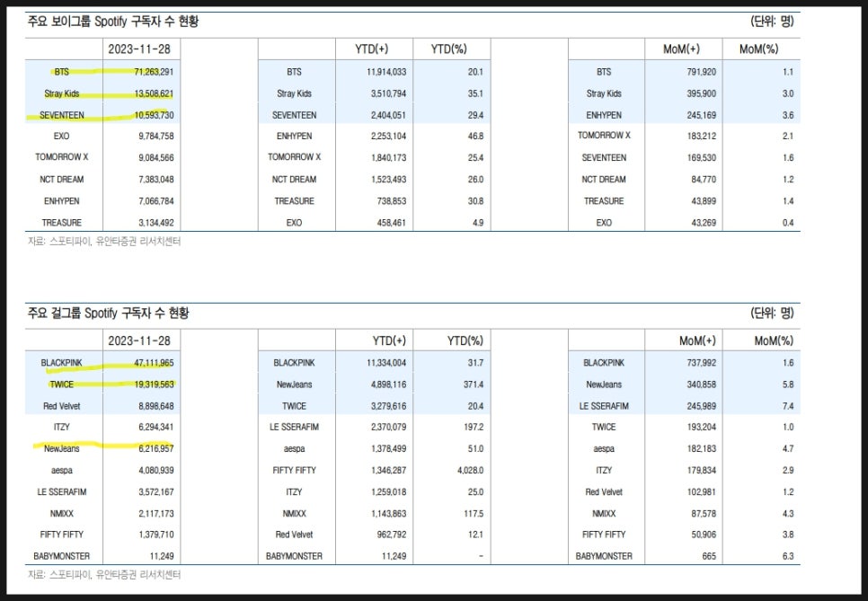Click BABYMONSTER MoM increase 665
Screen dimensions: 868x601
[x=709, y=556]
